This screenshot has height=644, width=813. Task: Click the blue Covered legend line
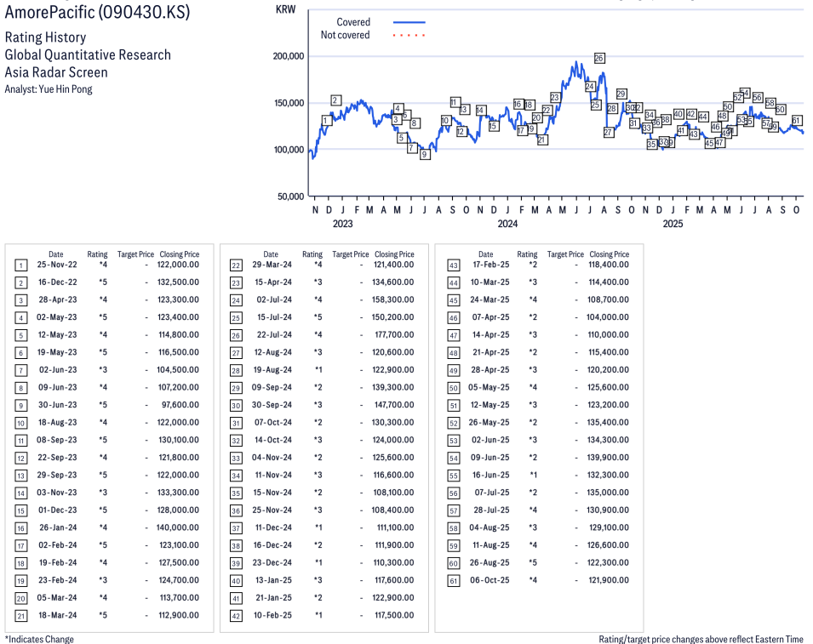coord(409,22)
